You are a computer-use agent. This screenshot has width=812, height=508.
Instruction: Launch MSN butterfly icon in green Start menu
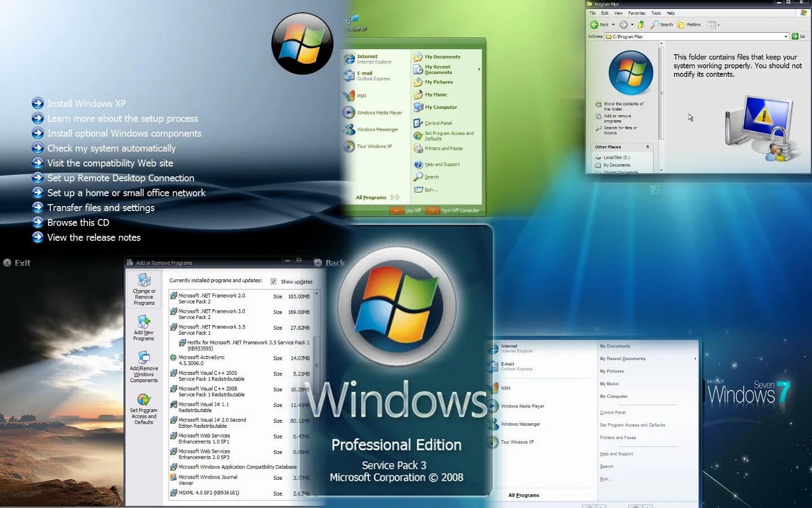pos(349,95)
